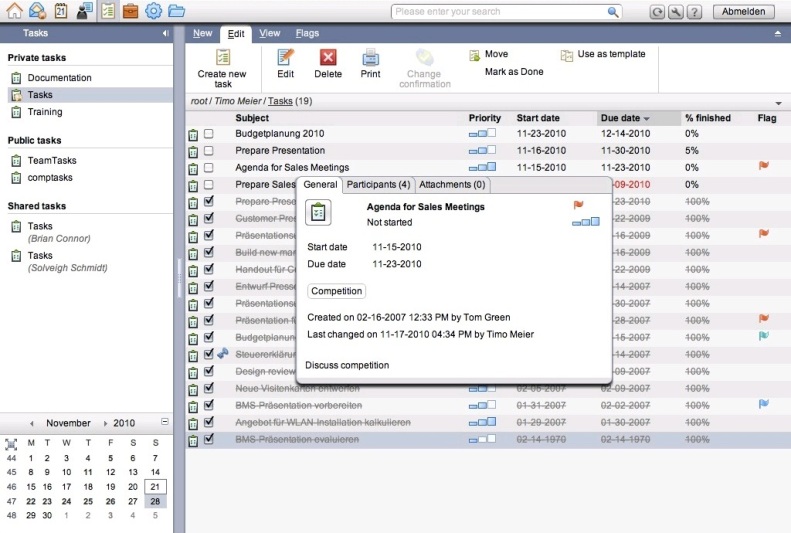Click the red Delete icon
Viewport: 791px width, 533px height.
pyautogui.click(x=328, y=57)
